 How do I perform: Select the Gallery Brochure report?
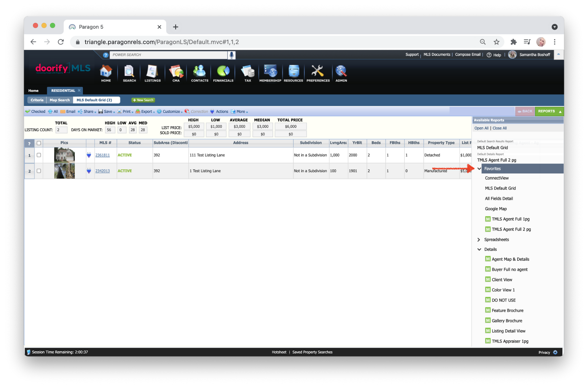pyautogui.click(x=503, y=321)
